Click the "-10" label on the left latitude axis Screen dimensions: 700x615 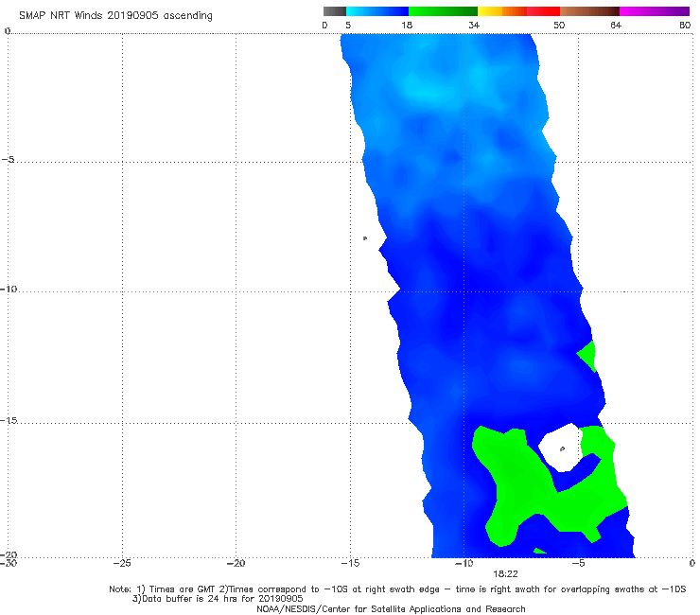[9, 289]
